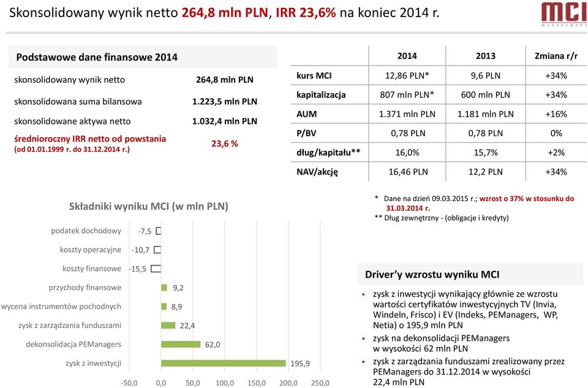Click the green 'dekonsolidacja PEManagers' bar
Screen dimensions: 588x388
tap(181, 344)
